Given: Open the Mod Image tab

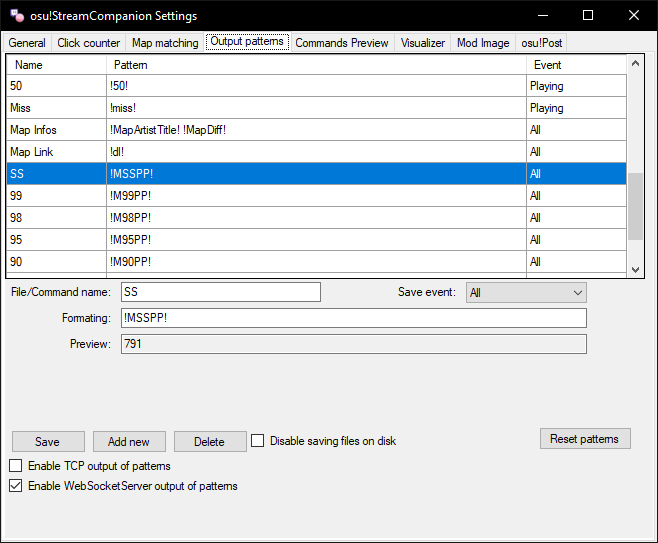Looking at the screenshot, I should (483, 43).
